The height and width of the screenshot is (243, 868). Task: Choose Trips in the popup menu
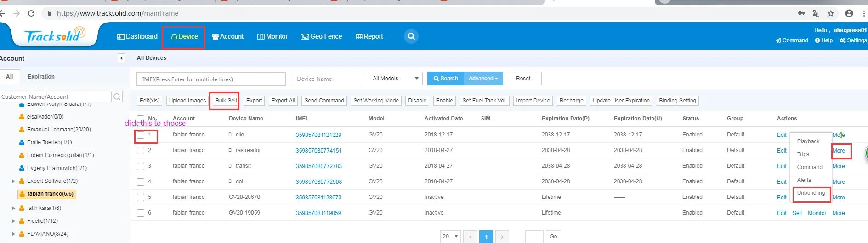point(803,154)
